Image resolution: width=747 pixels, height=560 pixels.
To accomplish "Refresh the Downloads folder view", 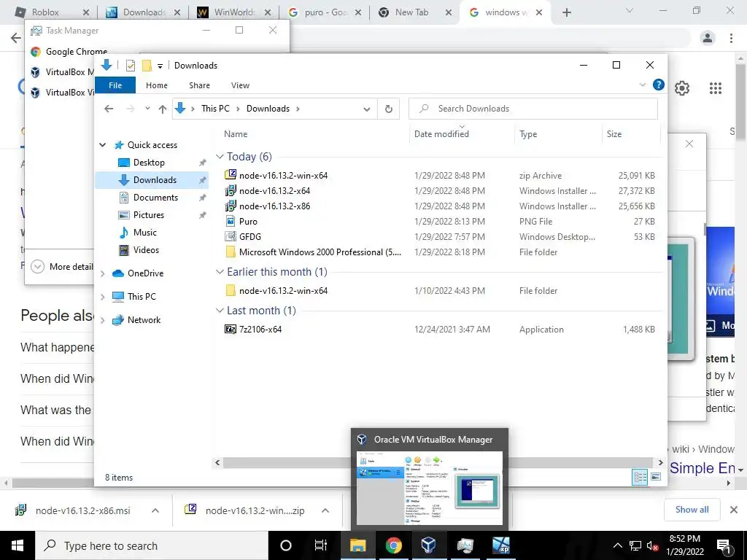I will click(388, 109).
